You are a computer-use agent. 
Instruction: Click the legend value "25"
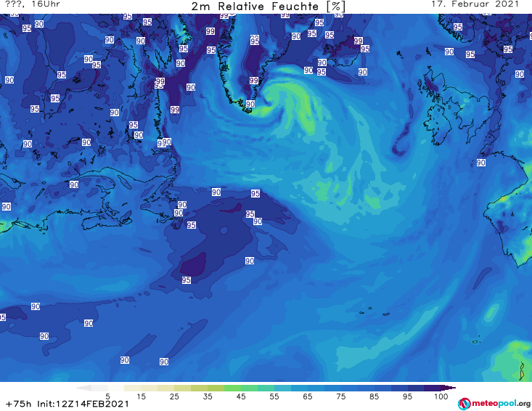(174, 396)
